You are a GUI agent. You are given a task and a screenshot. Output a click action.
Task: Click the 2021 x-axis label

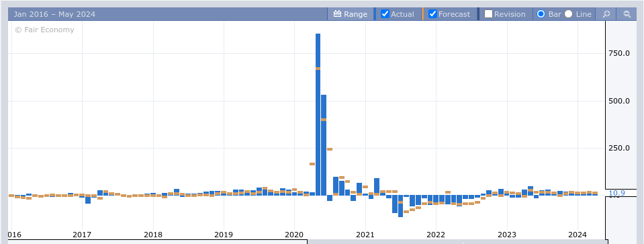click(x=365, y=235)
